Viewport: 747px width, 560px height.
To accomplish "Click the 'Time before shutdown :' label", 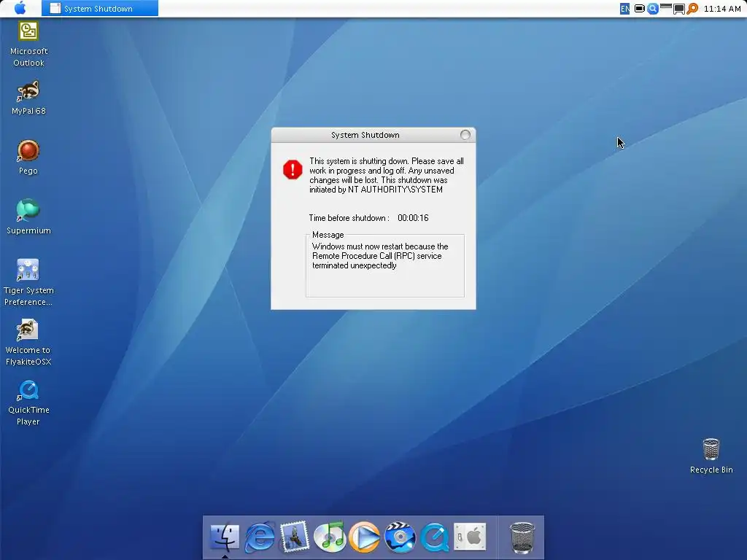I will [349, 218].
